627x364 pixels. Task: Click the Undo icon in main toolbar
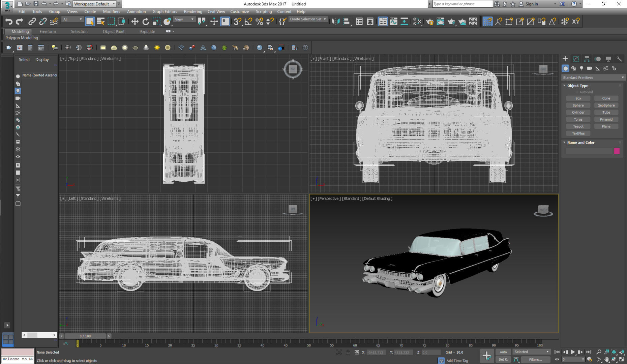pos(9,22)
